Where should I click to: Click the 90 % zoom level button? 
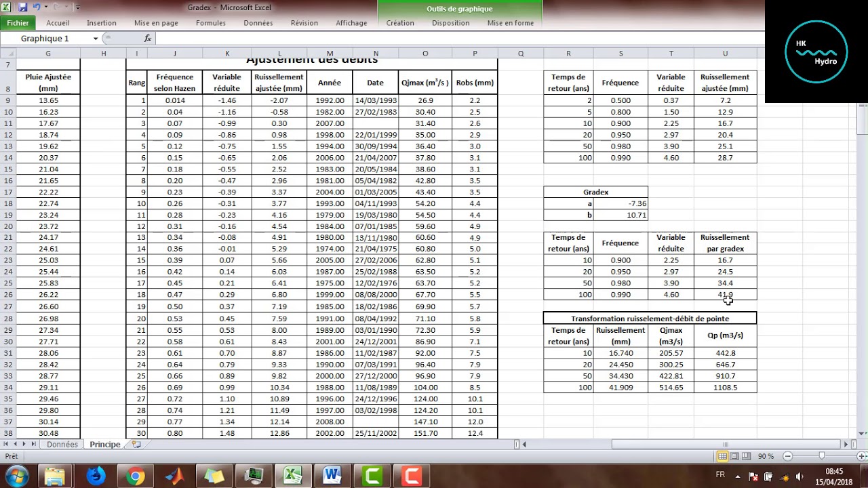[766, 457]
